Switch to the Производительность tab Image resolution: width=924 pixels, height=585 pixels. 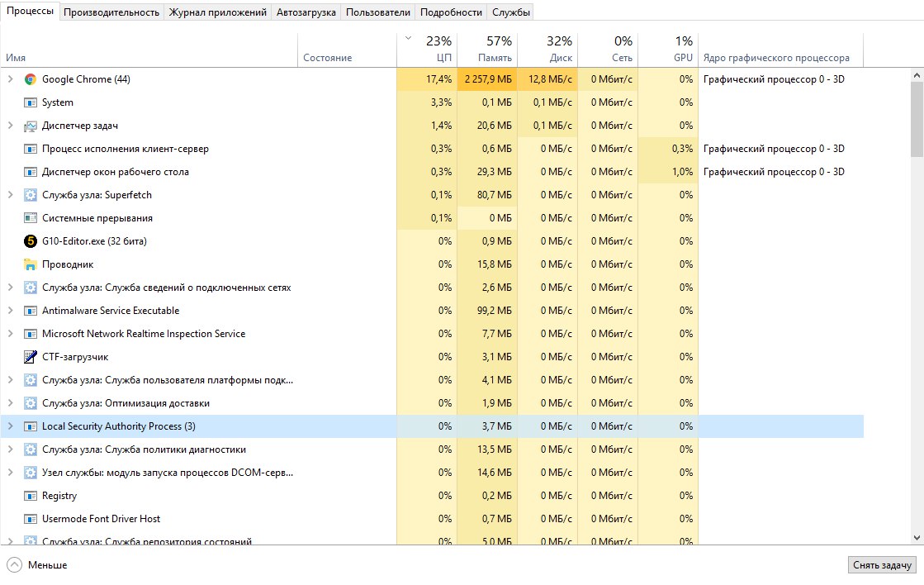pyautogui.click(x=111, y=12)
